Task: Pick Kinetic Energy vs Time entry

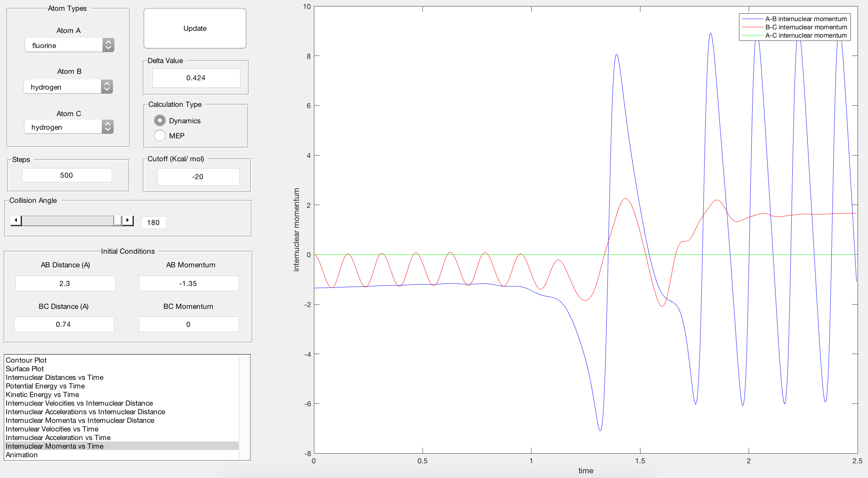Action: (42, 395)
